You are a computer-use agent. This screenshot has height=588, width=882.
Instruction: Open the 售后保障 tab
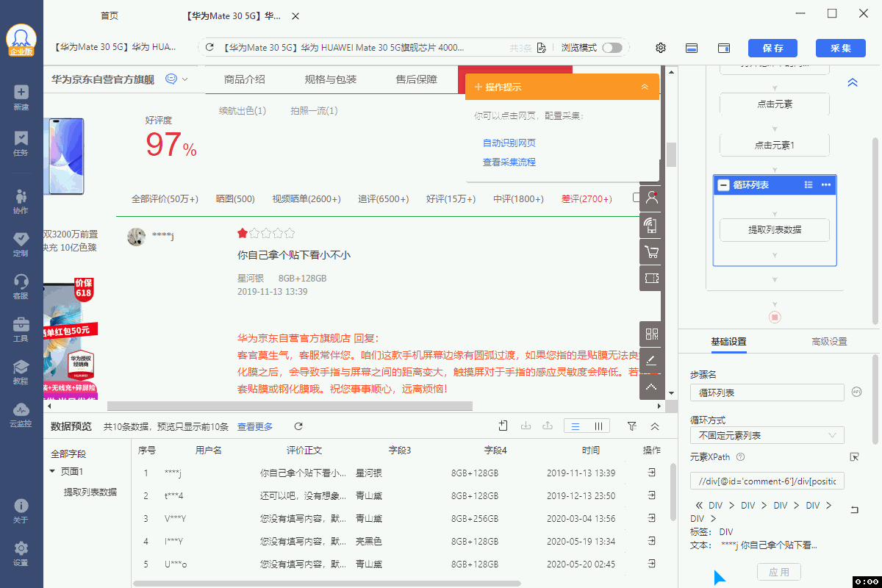[417, 79]
